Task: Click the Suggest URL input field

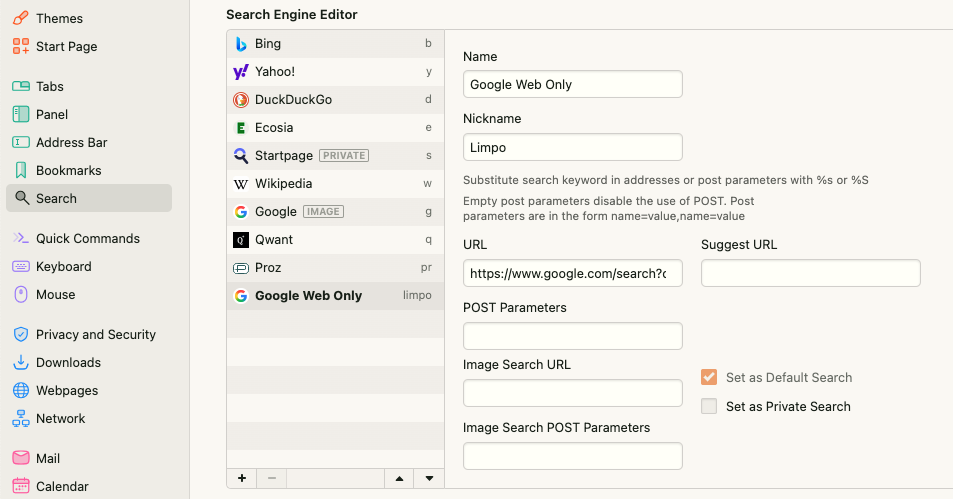Action: [810, 273]
